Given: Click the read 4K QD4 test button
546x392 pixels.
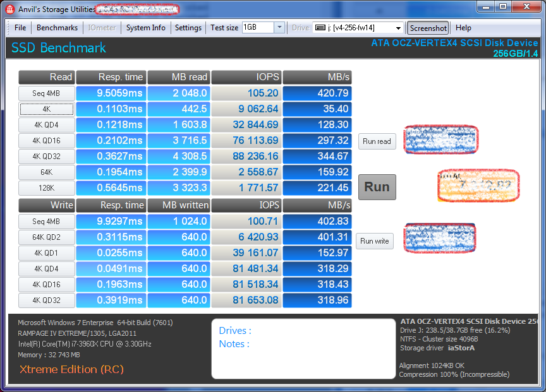Looking at the screenshot, I should pyautogui.click(x=47, y=125).
